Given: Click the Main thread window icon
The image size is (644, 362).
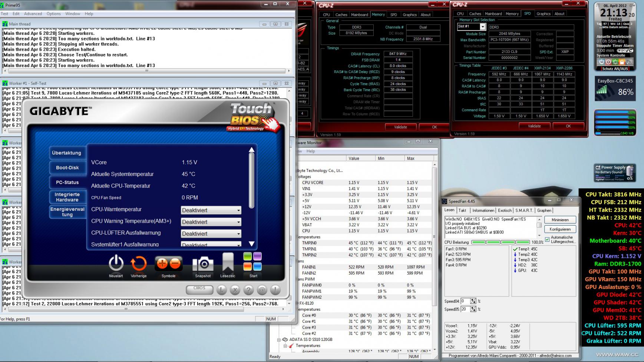Looking at the screenshot, I should click(5, 24).
